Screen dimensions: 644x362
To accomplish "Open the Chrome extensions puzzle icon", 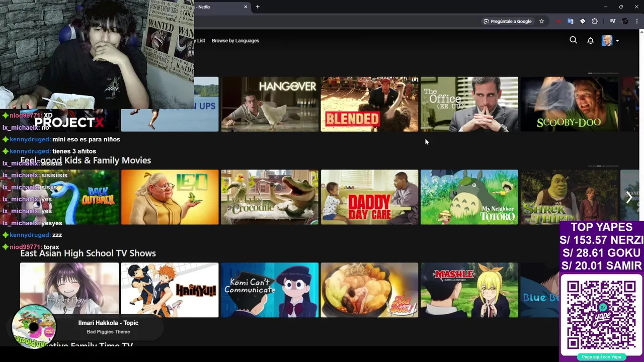I will pyautogui.click(x=595, y=21).
